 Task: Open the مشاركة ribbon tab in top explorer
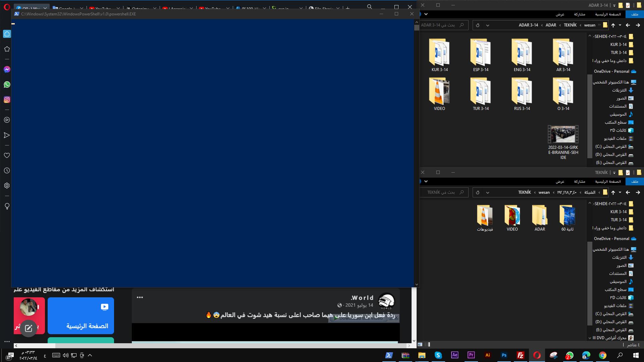pos(579,14)
